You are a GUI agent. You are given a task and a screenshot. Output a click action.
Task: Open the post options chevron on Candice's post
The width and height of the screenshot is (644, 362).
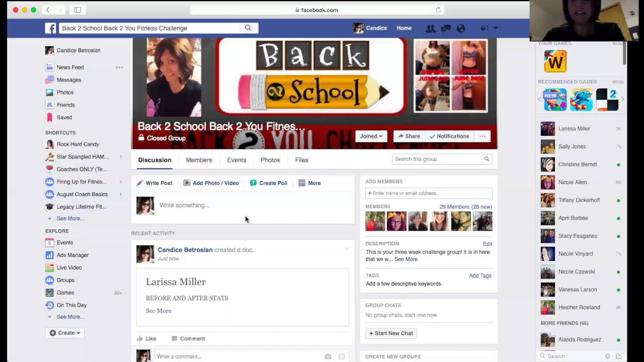347,249
